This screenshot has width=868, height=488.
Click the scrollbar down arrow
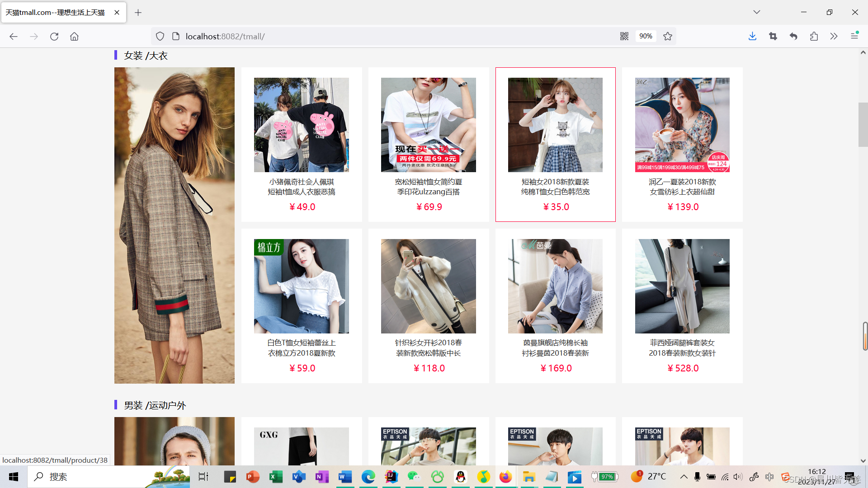point(863,461)
